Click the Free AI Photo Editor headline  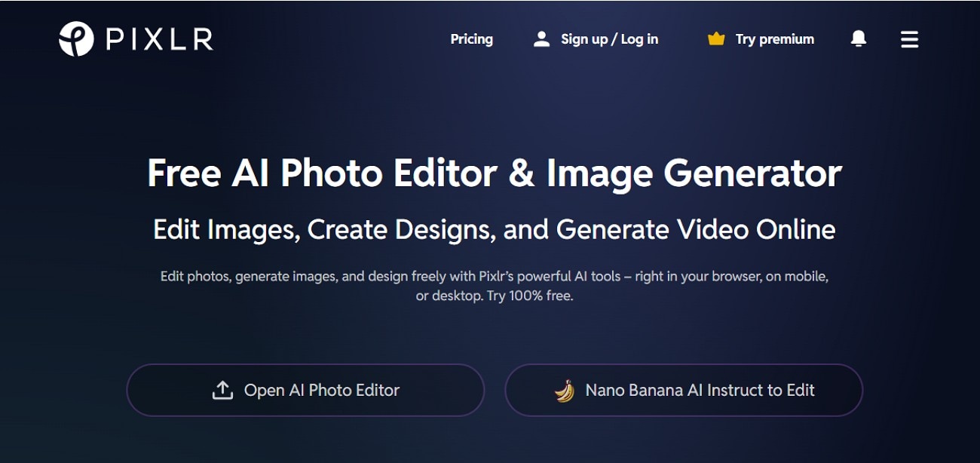pos(495,173)
